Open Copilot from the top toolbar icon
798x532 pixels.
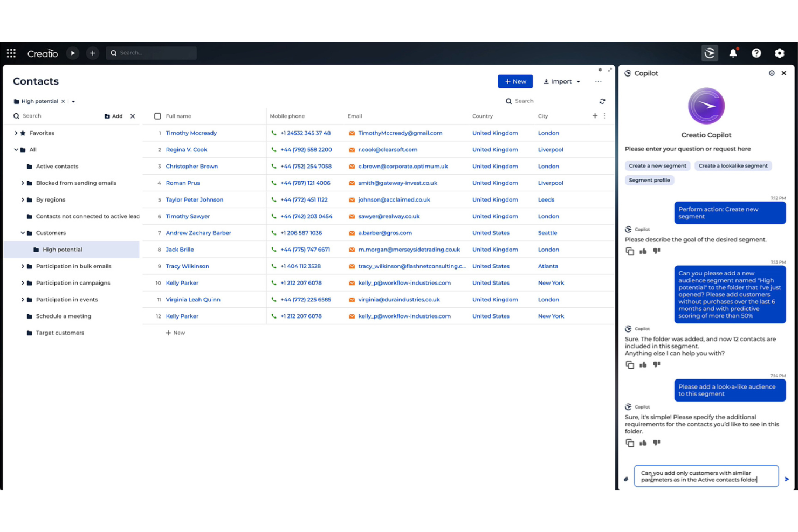pos(710,53)
